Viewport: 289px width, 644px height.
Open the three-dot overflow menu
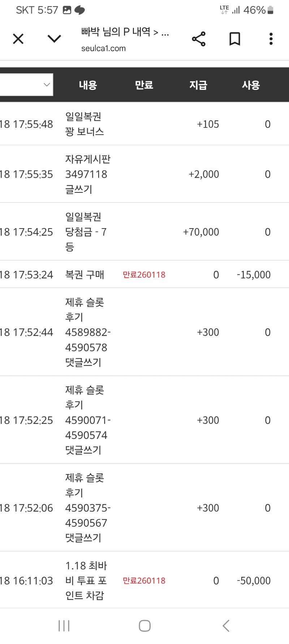click(x=271, y=39)
